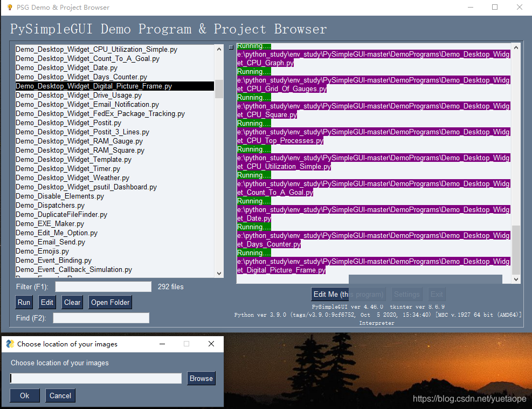Click output pane scrollbar up arrow
Image resolution: width=532 pixels, height=409 pixels.
coord(516,47)
